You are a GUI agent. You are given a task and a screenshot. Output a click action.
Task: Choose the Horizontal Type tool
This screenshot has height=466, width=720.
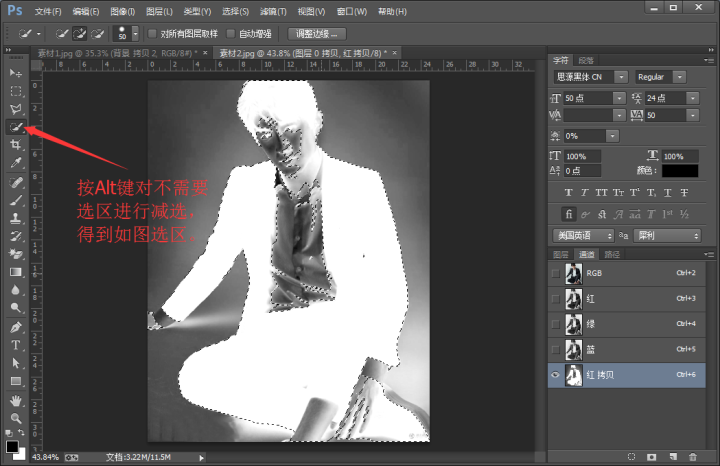point(16,345)
